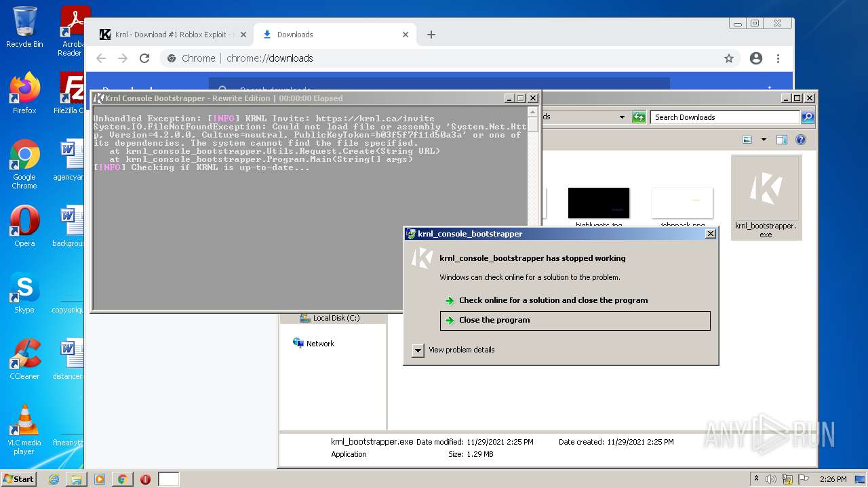Open the background Word document on desktop
The image size is (868, 488).
(x=69, y=226)
